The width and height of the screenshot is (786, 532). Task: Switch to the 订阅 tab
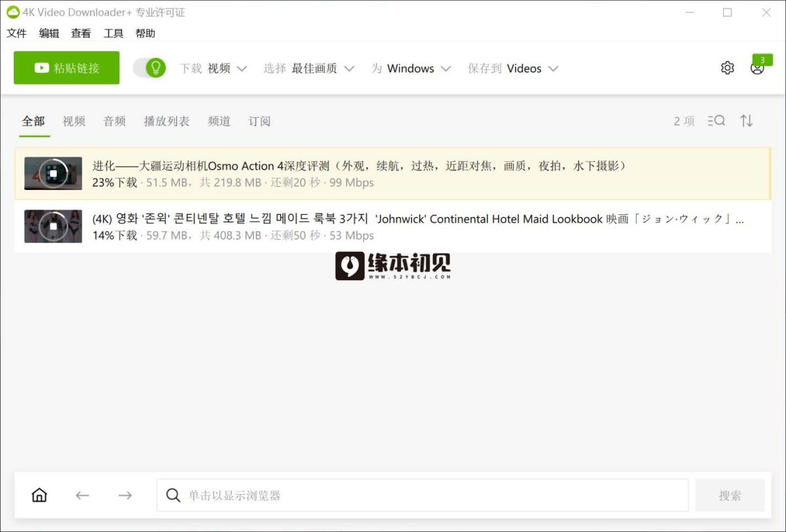point(260,121)
